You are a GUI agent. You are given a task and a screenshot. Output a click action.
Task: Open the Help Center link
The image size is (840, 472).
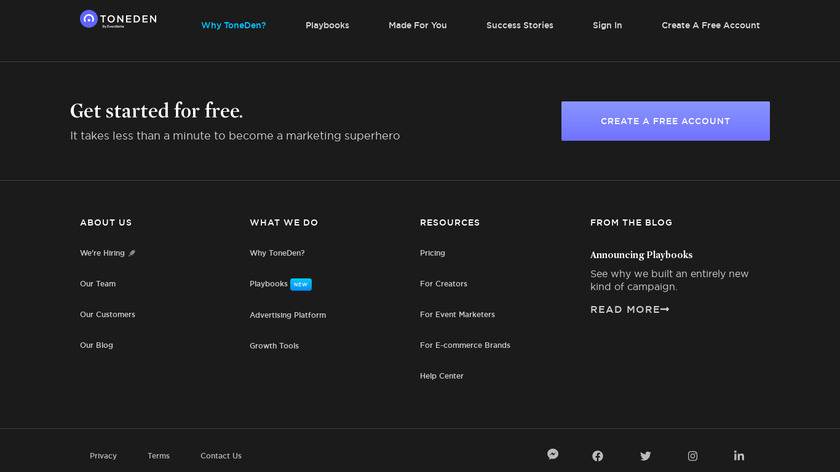[x=441, y=376]
